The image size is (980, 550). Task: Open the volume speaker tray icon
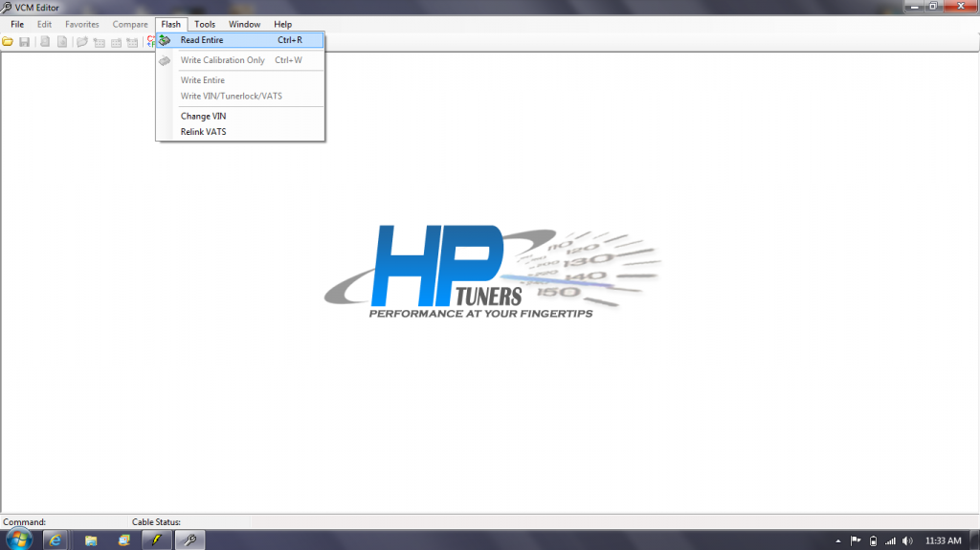907,541
